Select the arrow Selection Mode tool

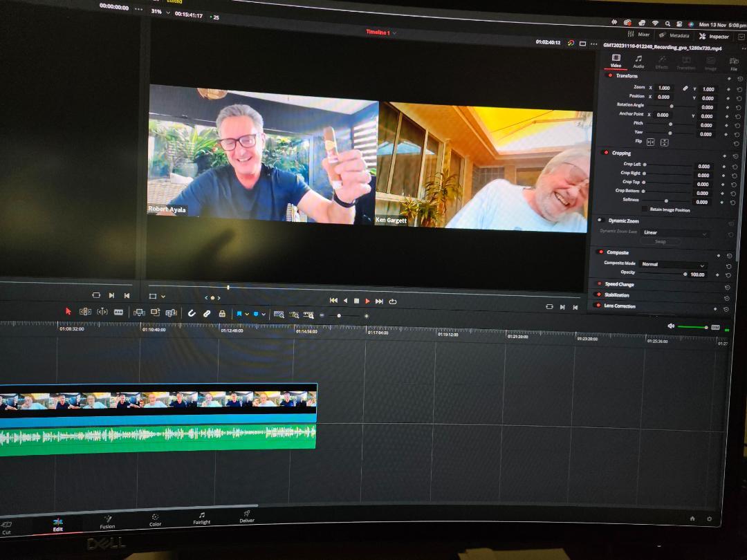(x=68, y=311)
